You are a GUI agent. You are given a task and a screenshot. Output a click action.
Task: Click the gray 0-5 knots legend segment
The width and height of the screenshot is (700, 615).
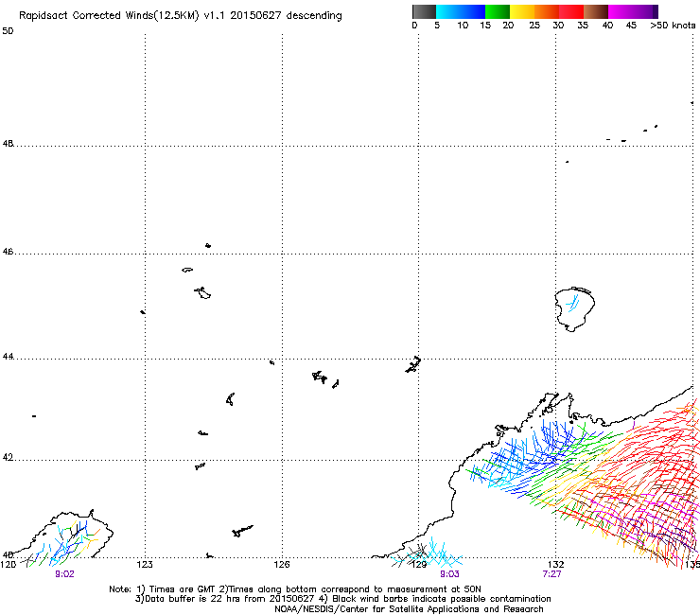(424, 11)
